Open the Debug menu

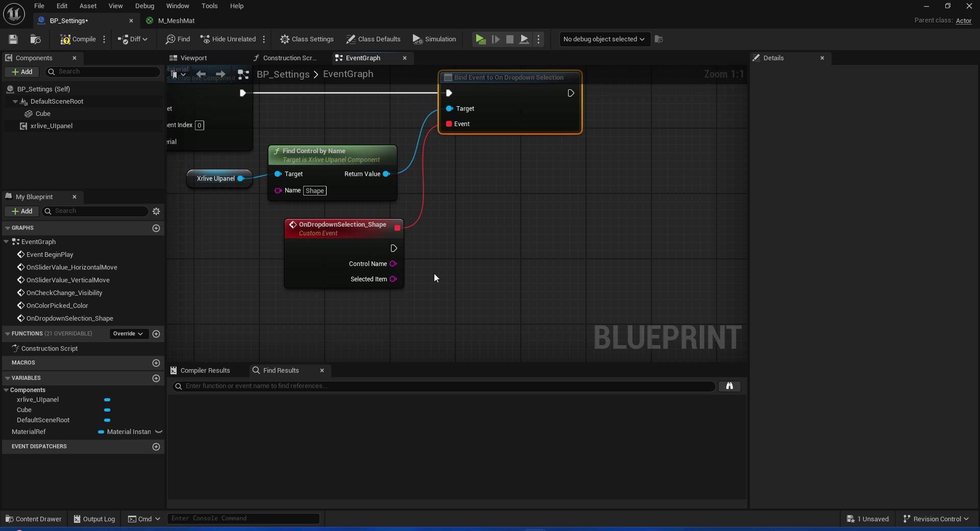[x=144, y=6]
